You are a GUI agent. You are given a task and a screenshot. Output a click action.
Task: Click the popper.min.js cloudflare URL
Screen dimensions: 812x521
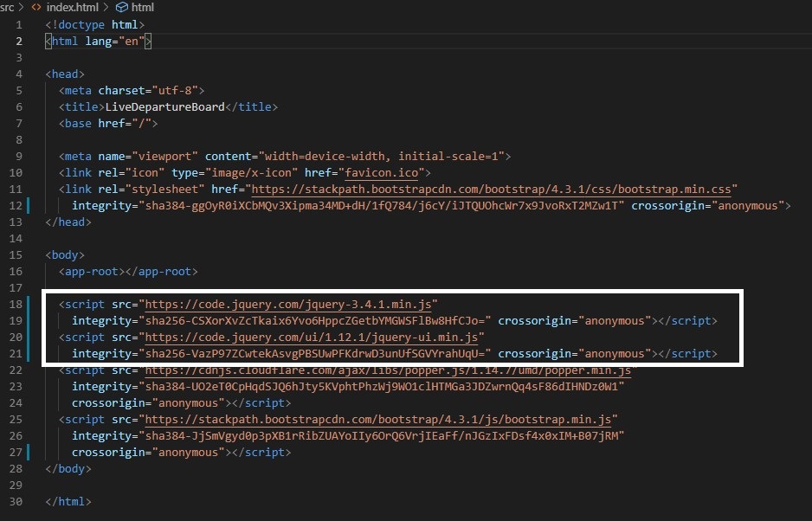388,370
